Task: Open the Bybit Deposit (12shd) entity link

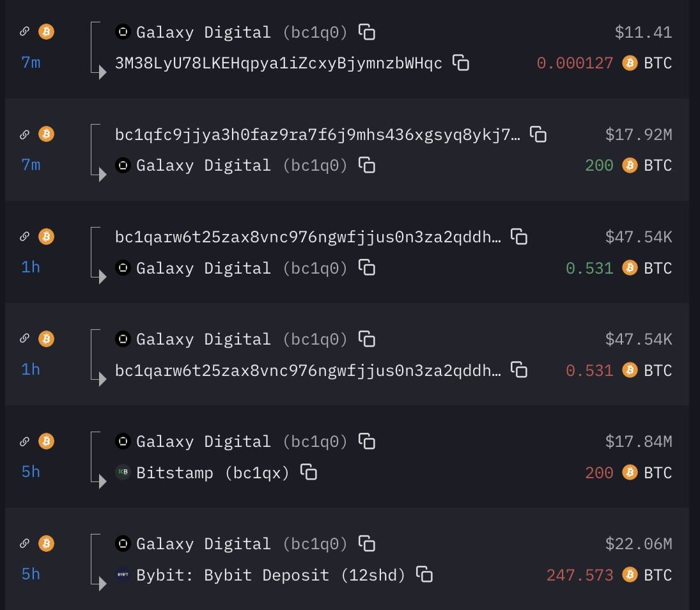Action: click(271, 575)
